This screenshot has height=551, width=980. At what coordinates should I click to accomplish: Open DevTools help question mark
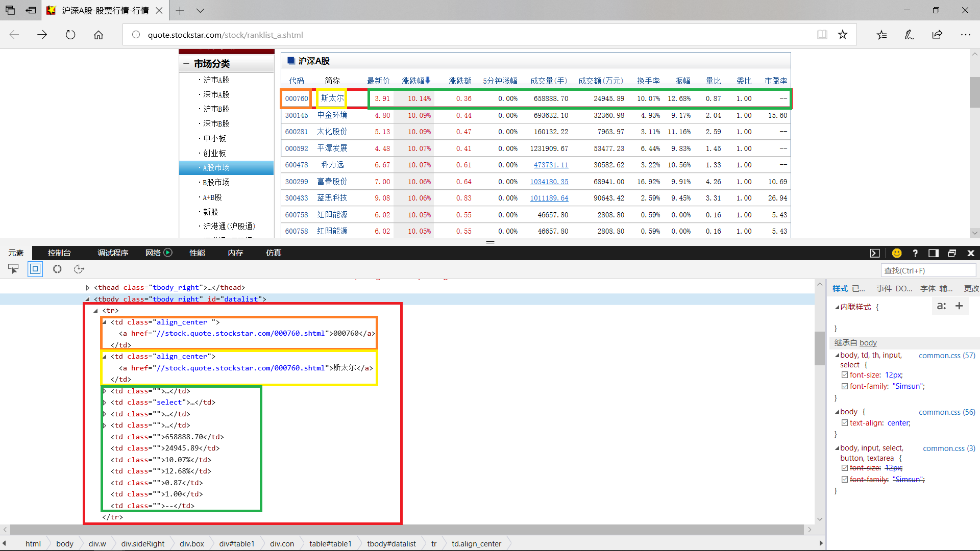[x=915, y=253]
